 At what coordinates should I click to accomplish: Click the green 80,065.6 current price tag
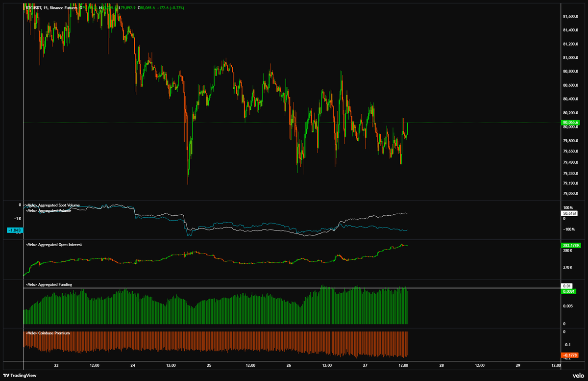571,122
